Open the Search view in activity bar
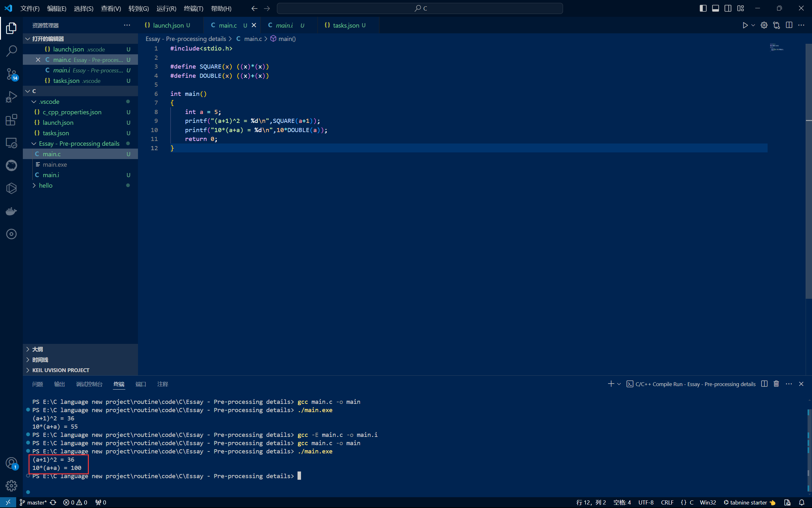The width and height of the screenshot is (812, 508). click(11, 51)
